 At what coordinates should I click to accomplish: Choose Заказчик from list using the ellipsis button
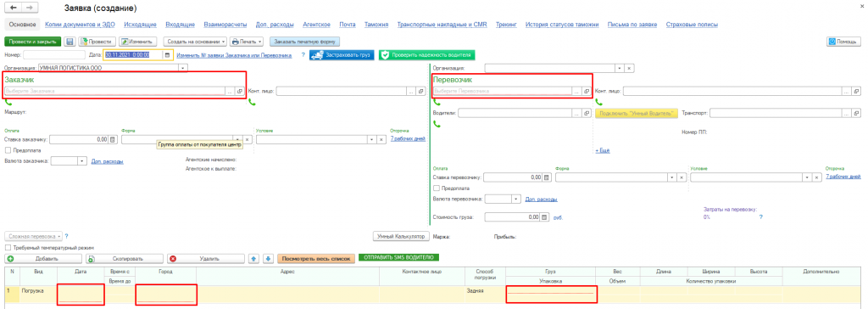[231, 91]
